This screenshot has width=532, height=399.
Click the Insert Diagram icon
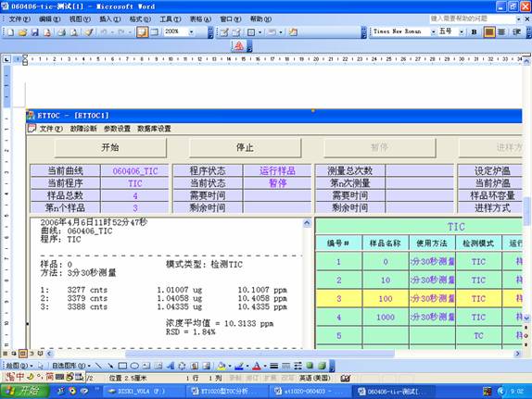tap(183, 366)
